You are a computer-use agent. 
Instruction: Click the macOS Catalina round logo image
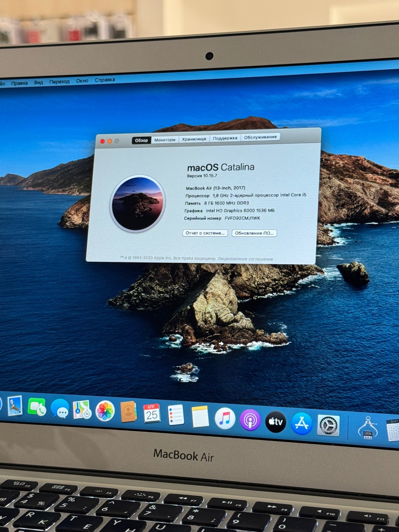coord(138,203)
